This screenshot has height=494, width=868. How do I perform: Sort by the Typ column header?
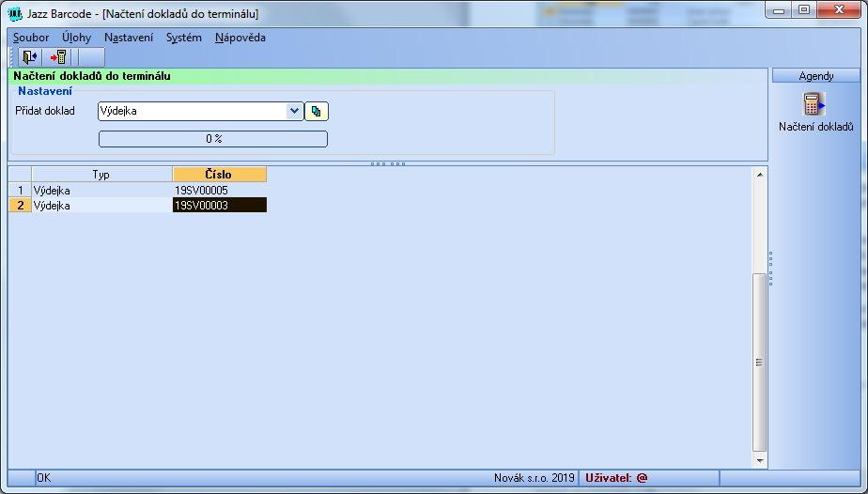101,175
